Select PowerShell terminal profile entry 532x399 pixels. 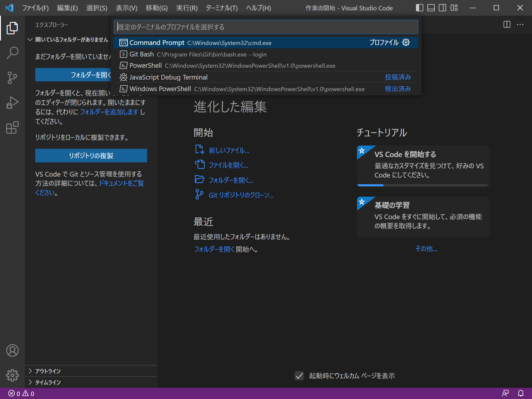coord(266,65)
